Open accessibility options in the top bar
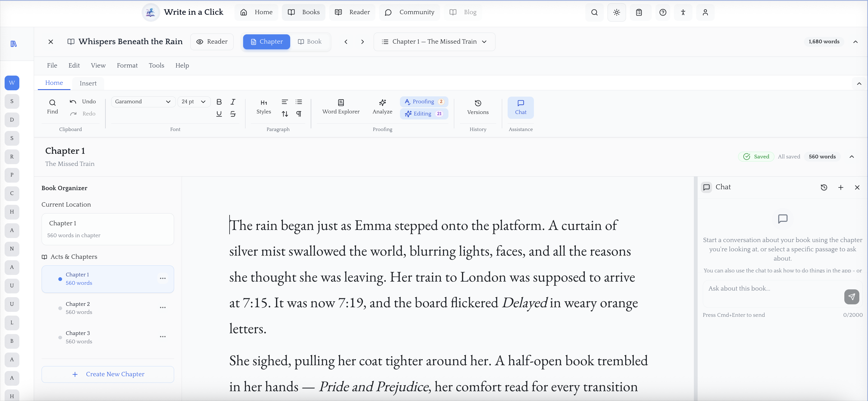The height and width of the screenshot is (401, 868). (683, 12)
